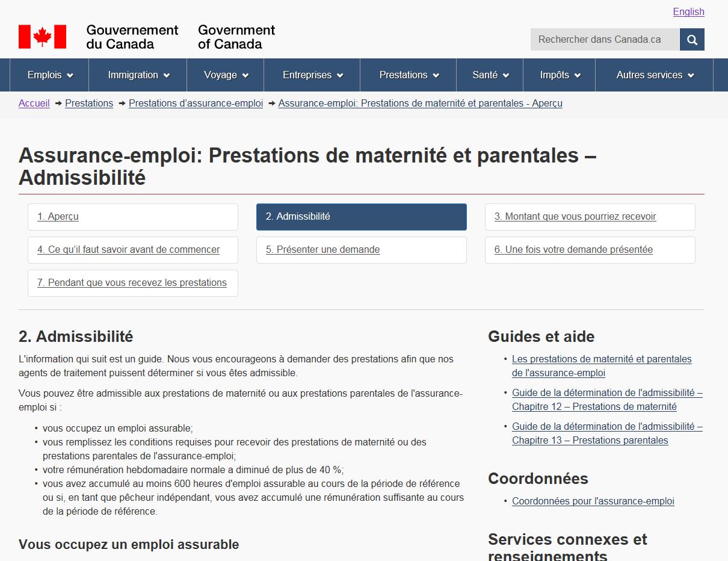
Task: Switch language via the English link
Action: (x=688, y=11)
